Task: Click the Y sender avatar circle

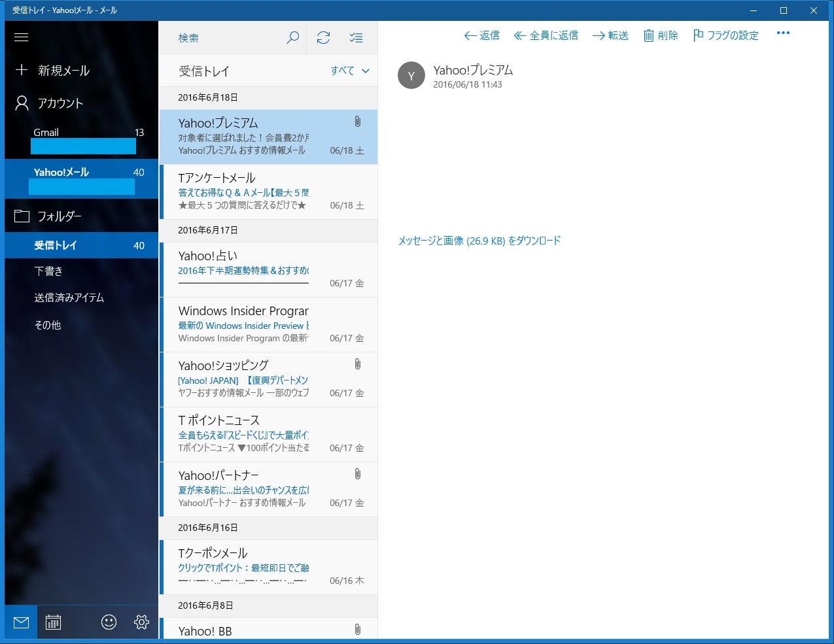Action: pos(411,76)
